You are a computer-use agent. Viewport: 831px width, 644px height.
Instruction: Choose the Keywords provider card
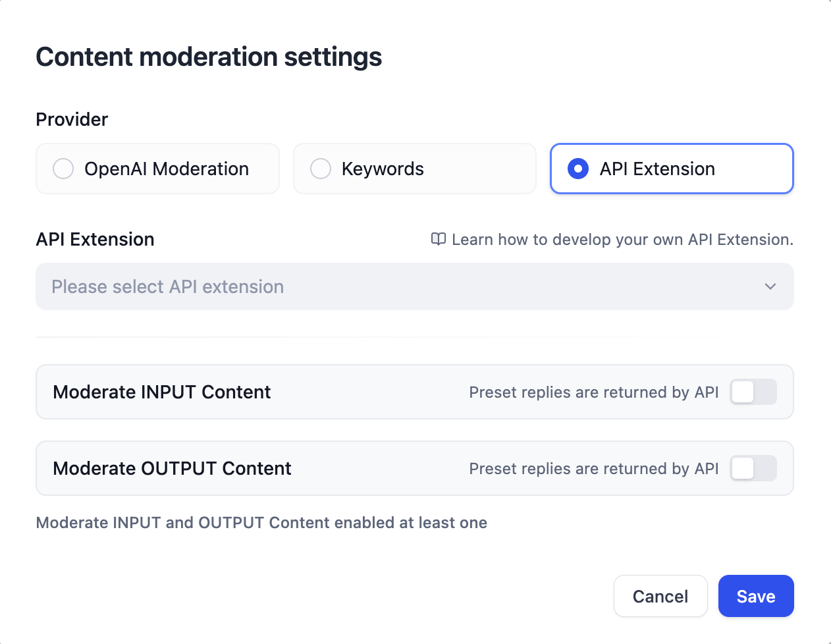tap(415, 169)
